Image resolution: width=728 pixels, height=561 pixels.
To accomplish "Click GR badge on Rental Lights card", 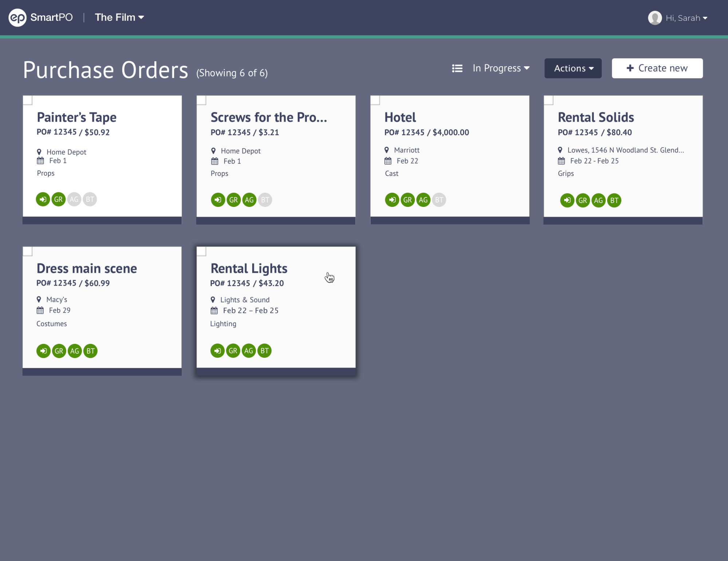I will tap(233, 351).
